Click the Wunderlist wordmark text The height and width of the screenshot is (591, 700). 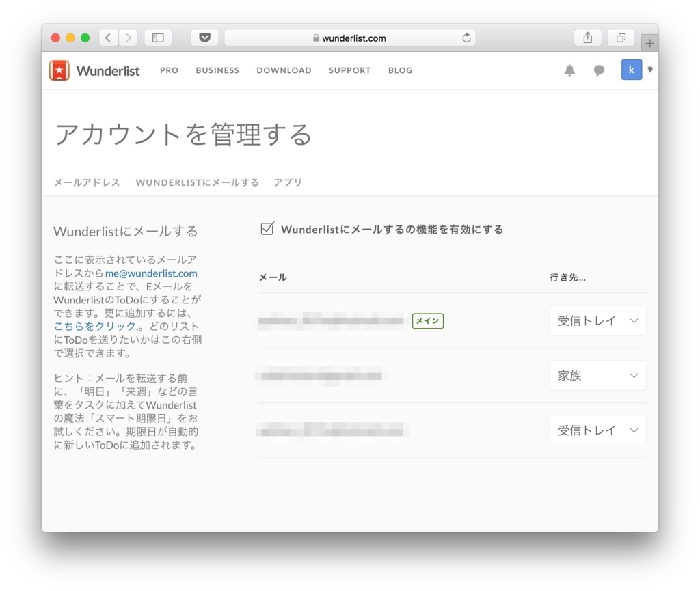click(x=108, y=70)
